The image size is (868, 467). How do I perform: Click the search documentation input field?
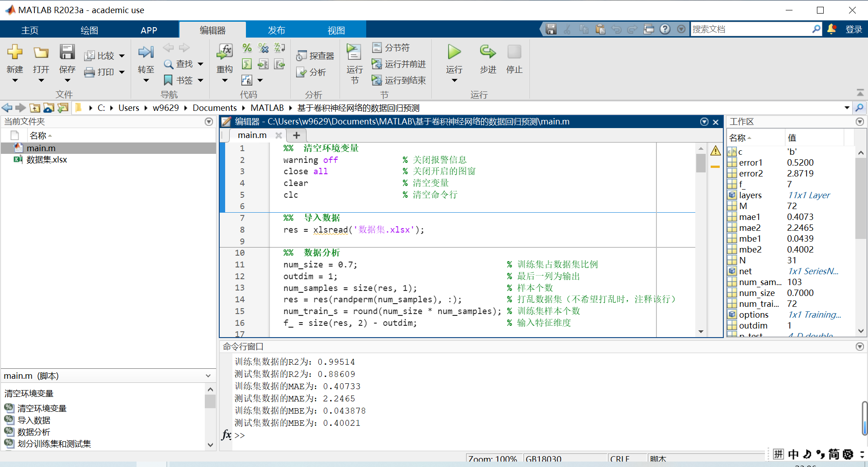click(750, 29)
